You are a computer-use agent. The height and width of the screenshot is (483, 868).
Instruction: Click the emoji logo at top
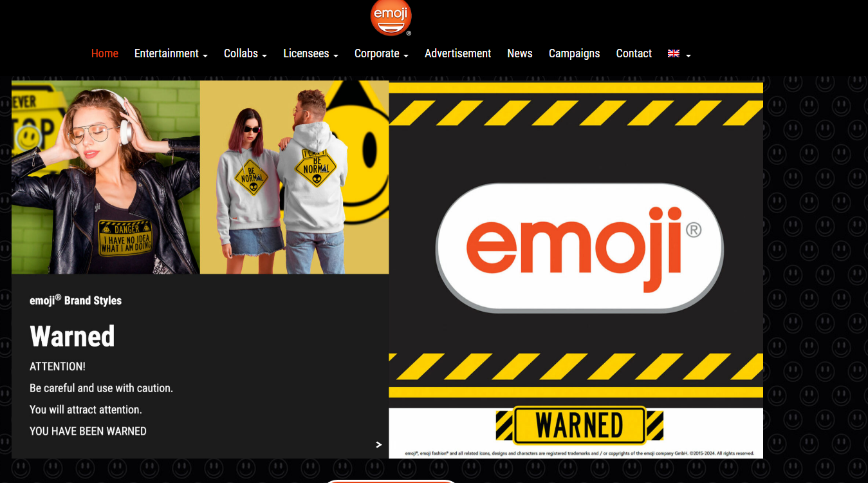pyautogui.click(x=391, y=17)
